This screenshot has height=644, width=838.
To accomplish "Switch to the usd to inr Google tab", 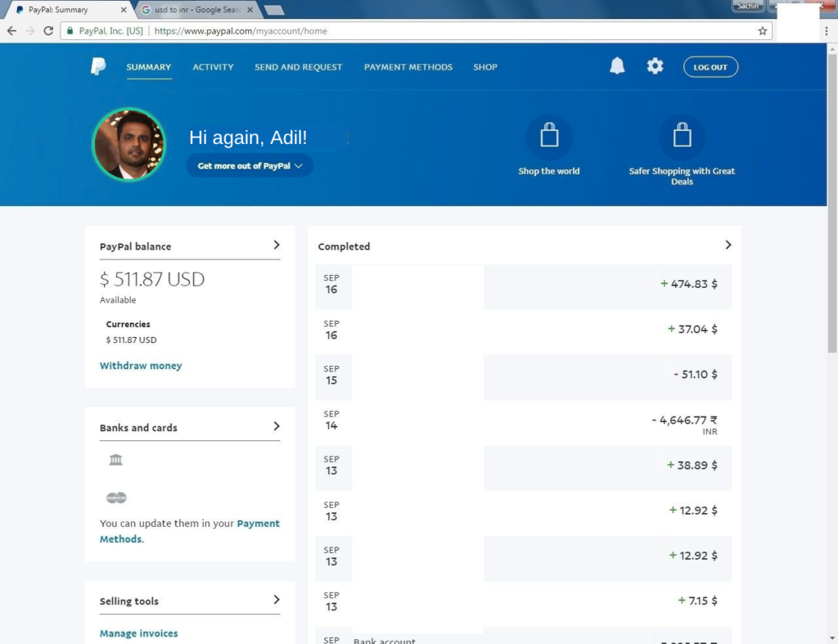I will [x=195, y=10].
